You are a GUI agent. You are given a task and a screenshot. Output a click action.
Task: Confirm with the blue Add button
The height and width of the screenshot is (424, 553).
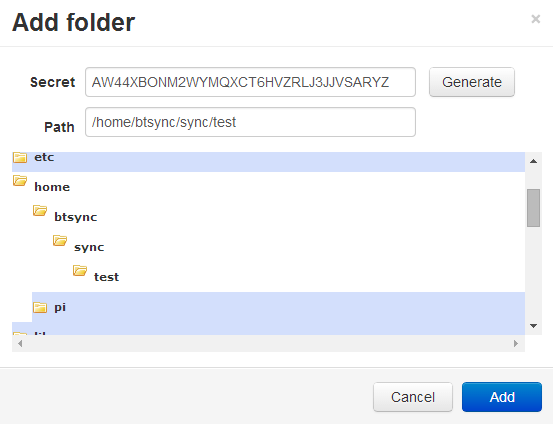(502, 397)
